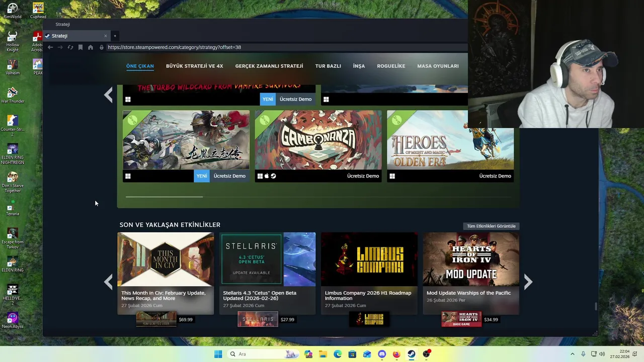Go to Steam browser home icon
Image resolution: width=644 pixels, height=362 pixels.
pos(91,47)
